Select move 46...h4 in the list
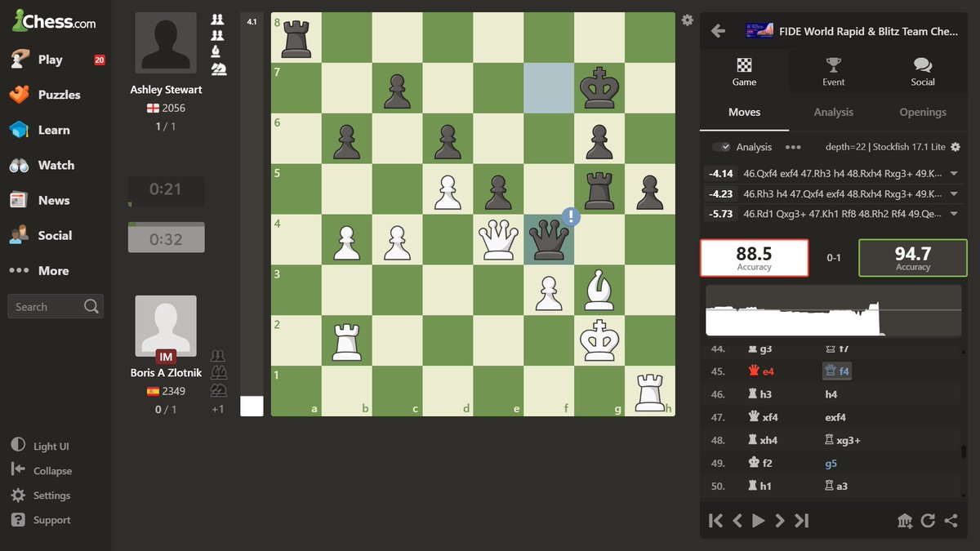The width and height of the screenshot is (980, 551). 831,394
